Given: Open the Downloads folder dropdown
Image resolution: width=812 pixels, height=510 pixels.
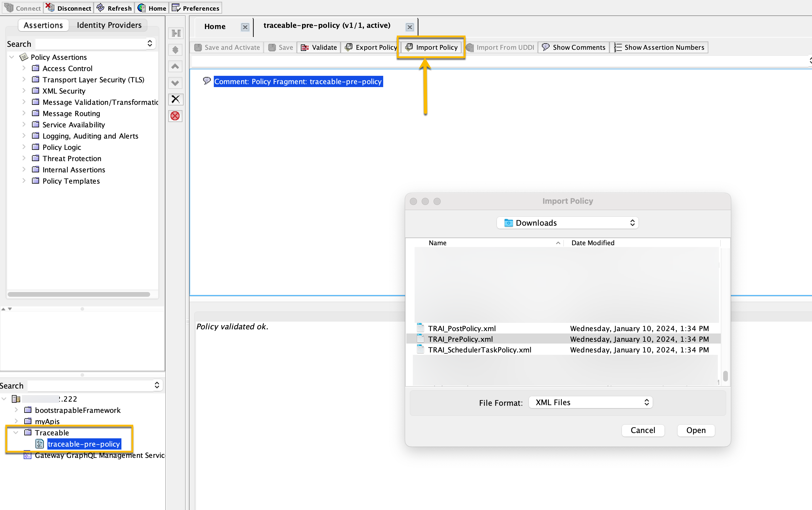Looking at the screenshot, I should [567, 223].
